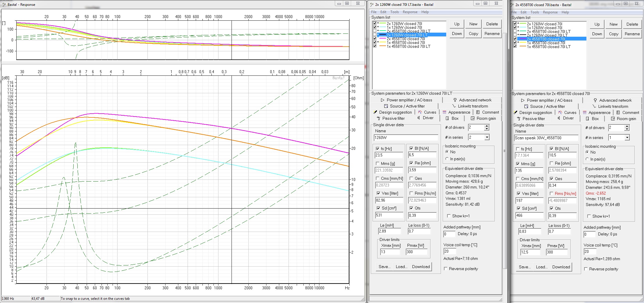Click Source / Active filter icon in 1260W window

pyautogui.click(x=386, y=106)
